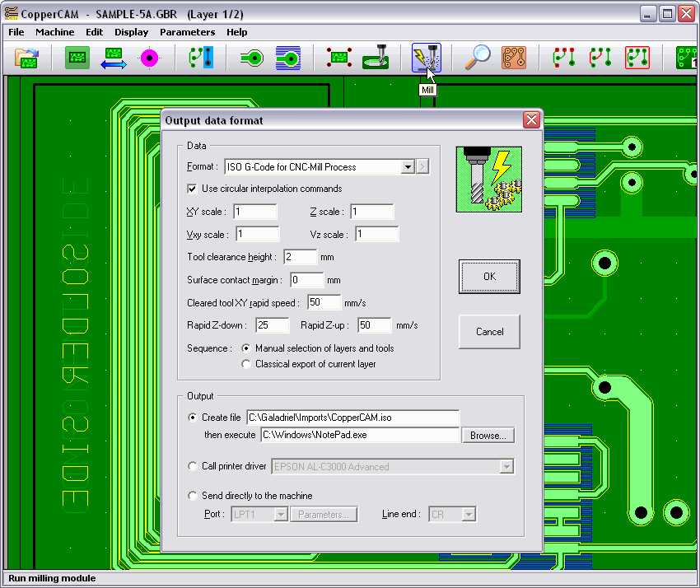The width and height of the screenshot is (700, 588).
Task: Close the Output data format dialog
Action: coord(531,120)
